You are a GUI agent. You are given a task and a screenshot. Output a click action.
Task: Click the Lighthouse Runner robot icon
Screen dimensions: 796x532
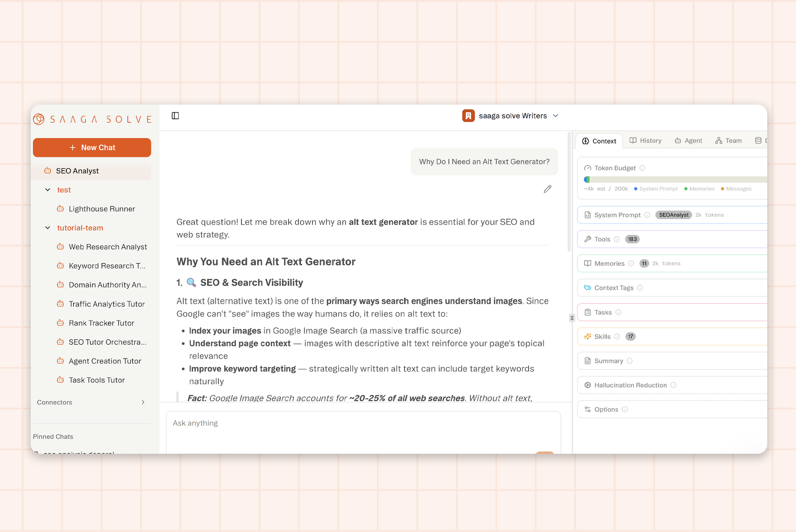(60, 209)
